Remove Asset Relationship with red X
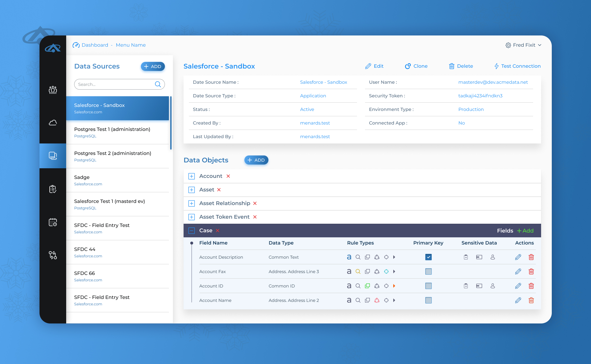This screenshot has width=591, height=364. pos(255,203)
